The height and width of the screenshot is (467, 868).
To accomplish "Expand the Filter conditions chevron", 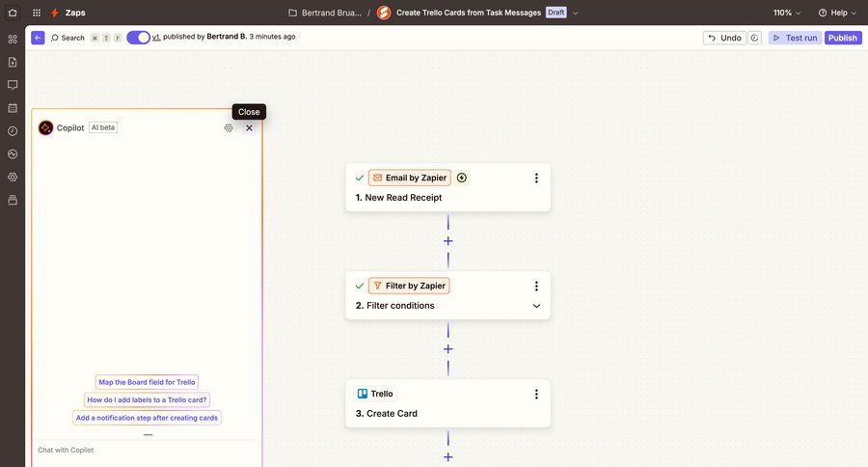I will 536,306.
